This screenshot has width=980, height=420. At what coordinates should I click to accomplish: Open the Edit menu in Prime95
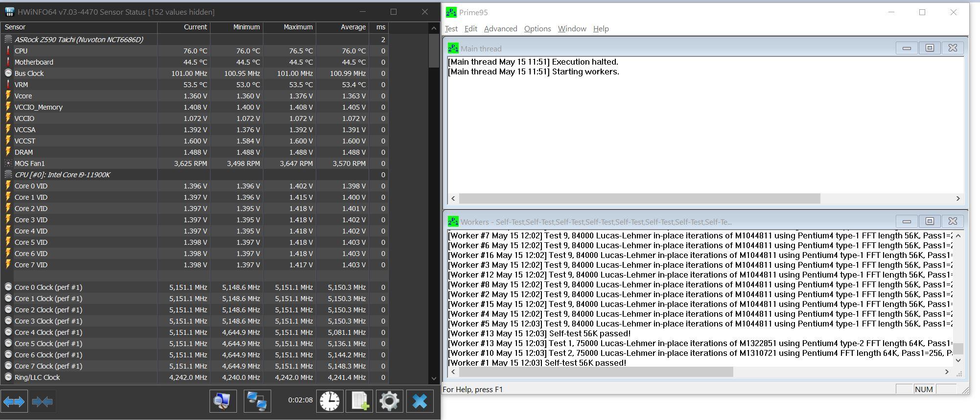tap(471, 29)
